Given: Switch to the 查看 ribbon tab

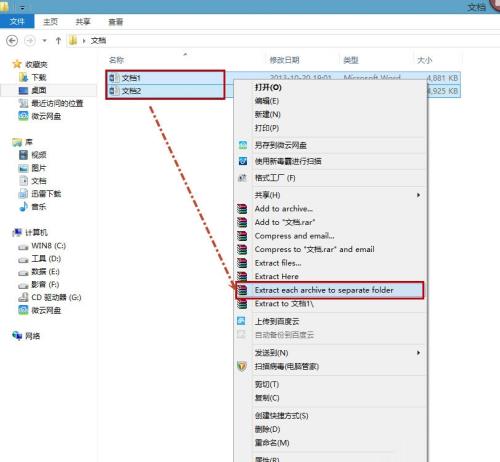Looking at the screenshot, I should [x=116, y=22].
